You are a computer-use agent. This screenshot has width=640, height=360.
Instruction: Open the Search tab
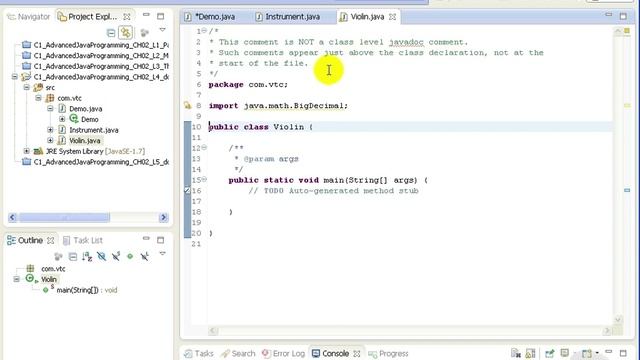[x=238, y=353]
